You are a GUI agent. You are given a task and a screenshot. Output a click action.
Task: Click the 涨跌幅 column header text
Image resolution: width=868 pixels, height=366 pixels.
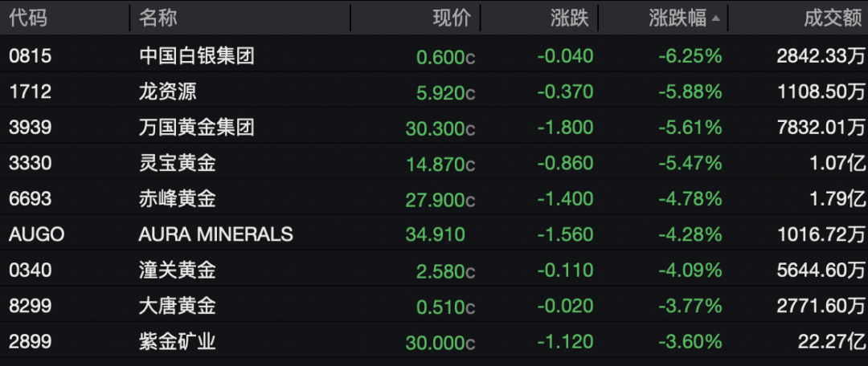click(x=677, y=18)
